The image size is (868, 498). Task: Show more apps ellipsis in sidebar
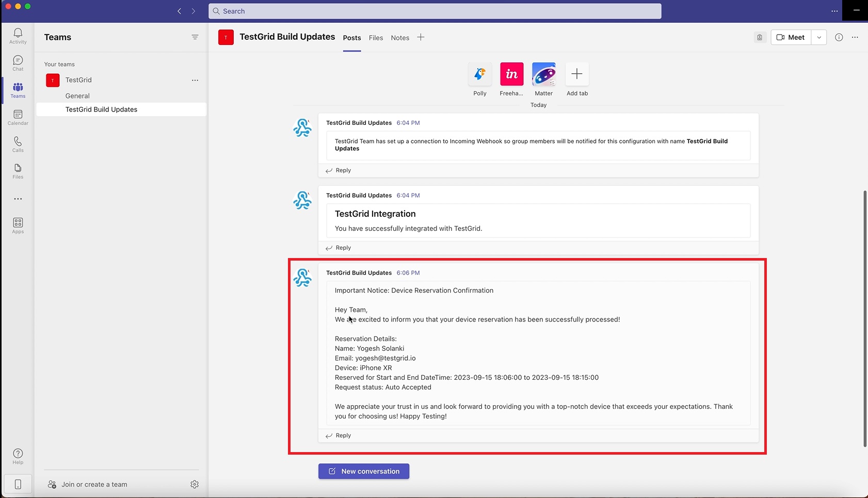click(x=18, y=199)
